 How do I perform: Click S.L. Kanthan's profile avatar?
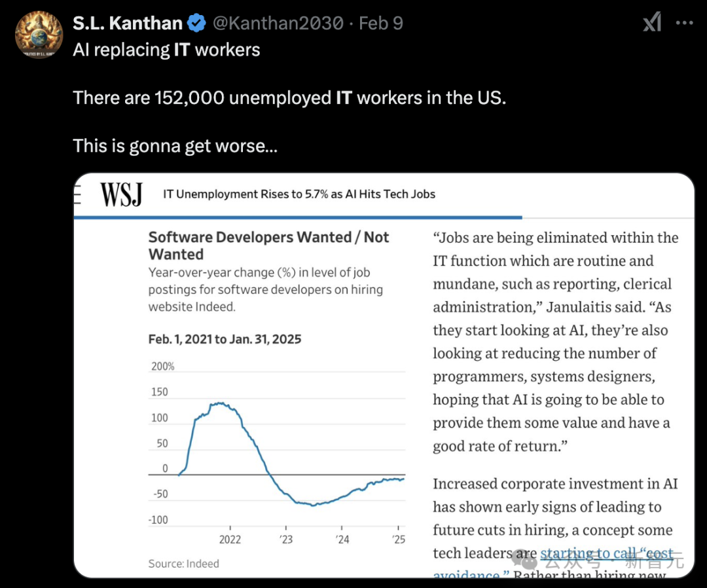pyautogui.click(x=38, y=33)
